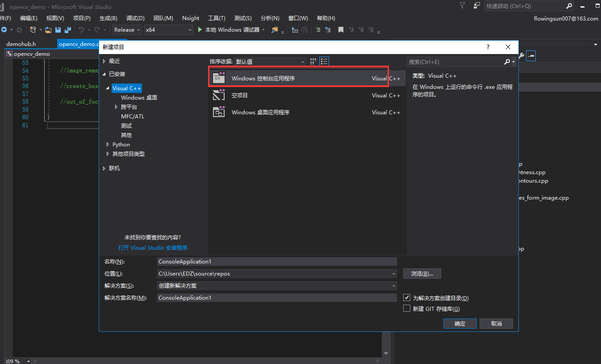Open the 调试(D) menu
The image size is (601, 364).
click(x=135, y=18)
